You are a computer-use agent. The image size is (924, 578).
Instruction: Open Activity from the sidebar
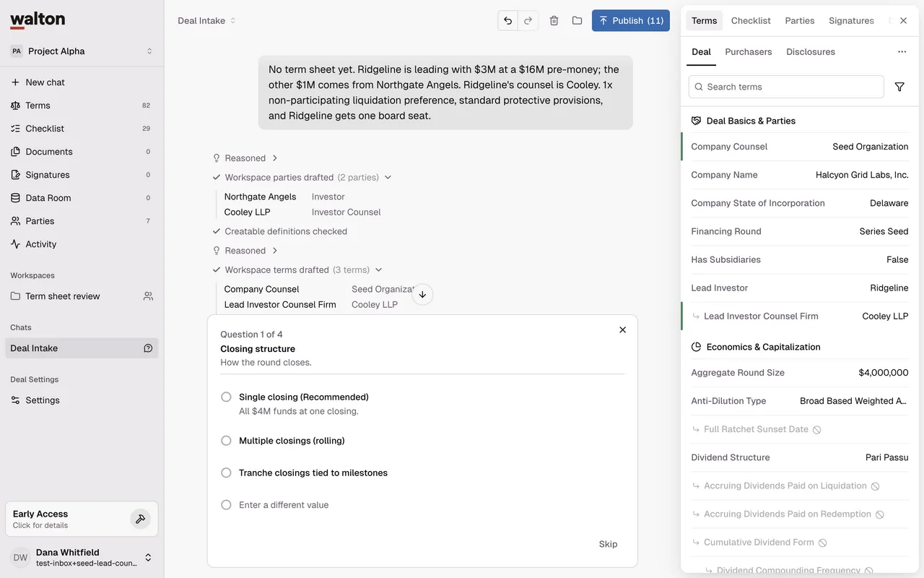click(x=82, y=244)
